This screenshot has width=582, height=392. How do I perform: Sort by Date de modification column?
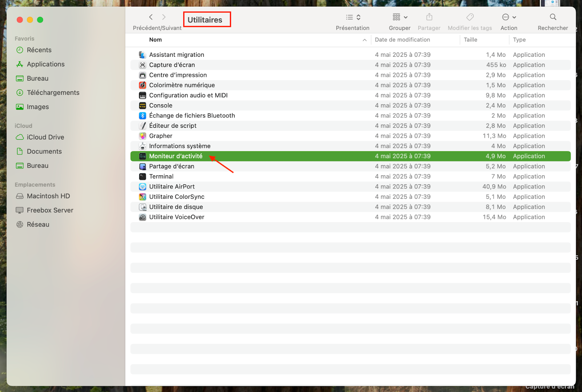[x=402, y=40]
